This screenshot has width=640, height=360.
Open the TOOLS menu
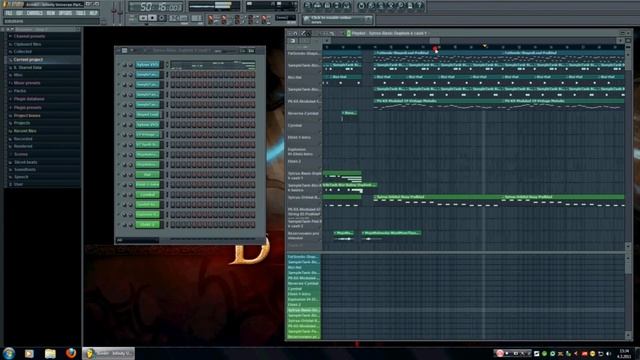(80, 13)
